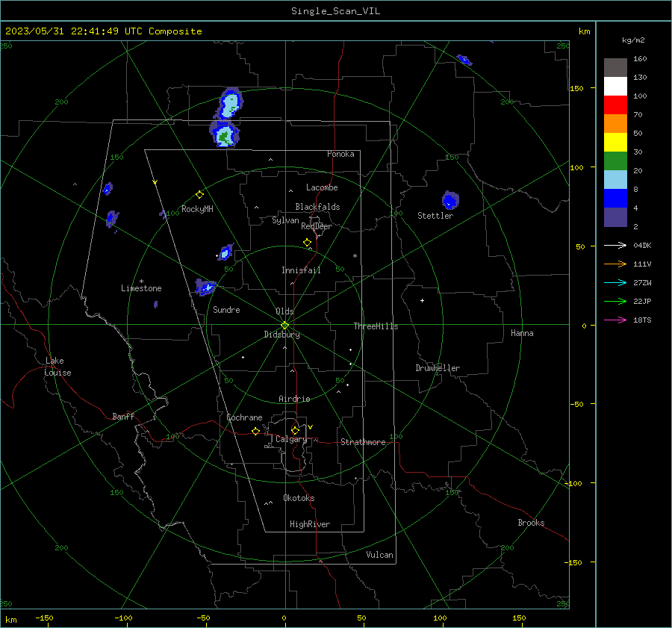The image size is (672, 628).
Task: Pick the white 100-130 legend swatch
Action: click(615, 87)
